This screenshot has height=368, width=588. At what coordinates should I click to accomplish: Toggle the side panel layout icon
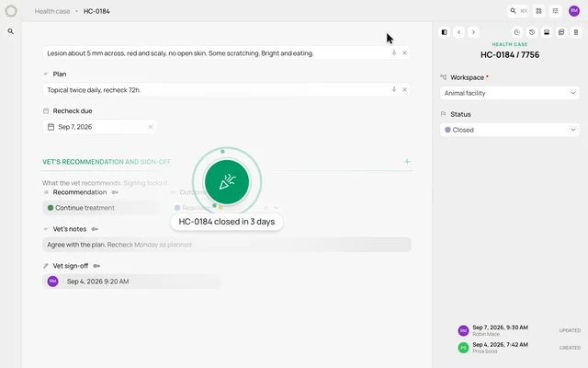444,32
